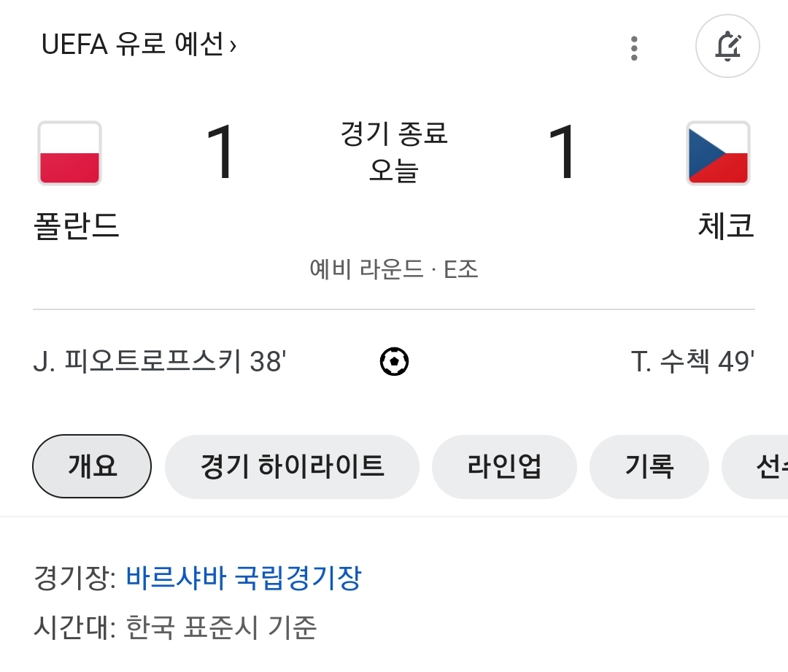Select the 폴란드 team name
The image size is (788, 672).
(77, 226)
